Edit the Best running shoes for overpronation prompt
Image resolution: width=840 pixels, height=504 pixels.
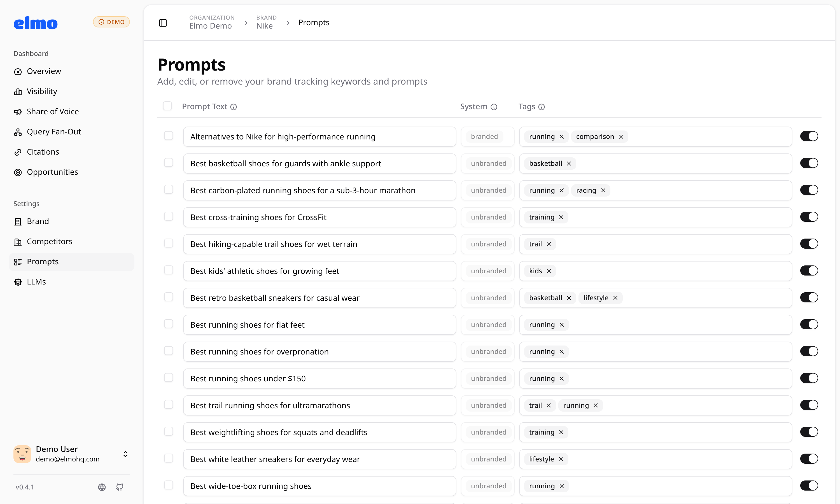(x=319, y=351)
